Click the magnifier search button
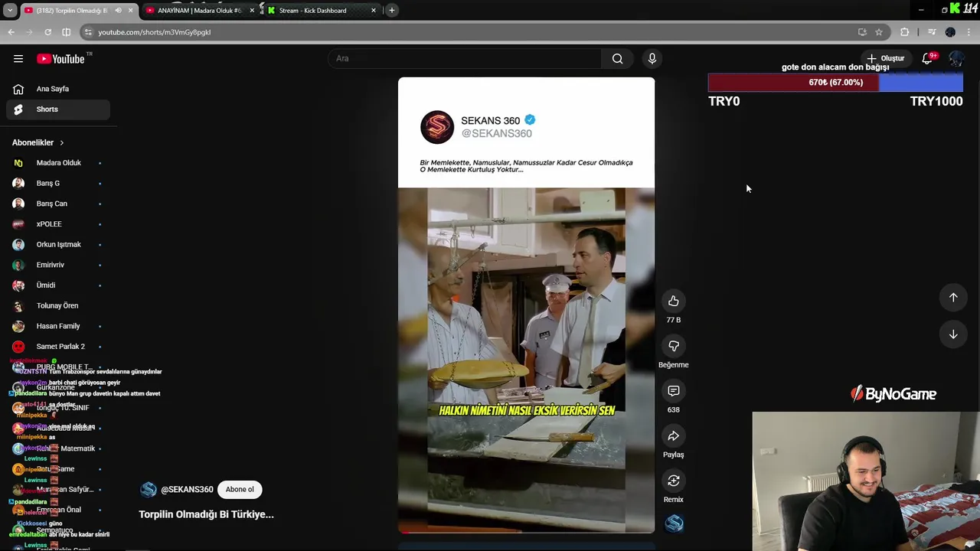 coord(617,59)
